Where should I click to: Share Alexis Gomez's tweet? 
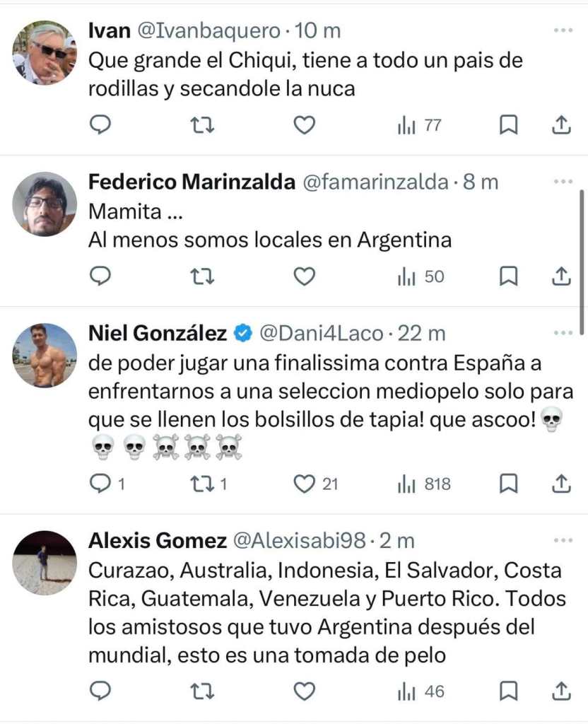(560, 691)
